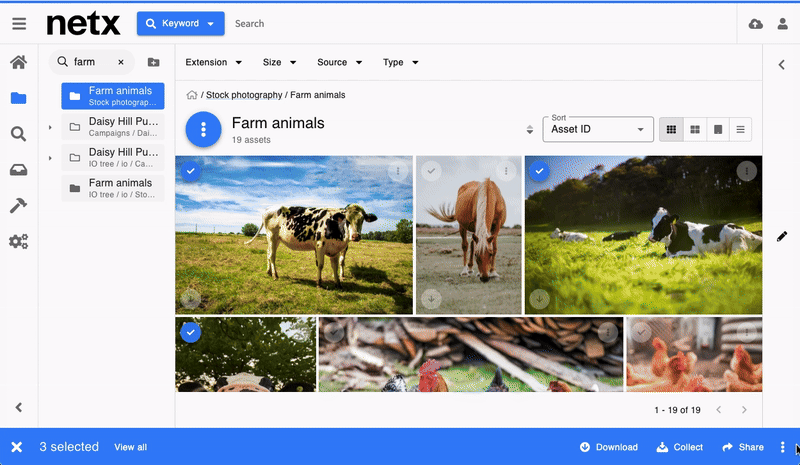The height and width of the screenshot is (465, 800).
Task: Deselect the standing cow photo checkbox
Action: [191, 172]
